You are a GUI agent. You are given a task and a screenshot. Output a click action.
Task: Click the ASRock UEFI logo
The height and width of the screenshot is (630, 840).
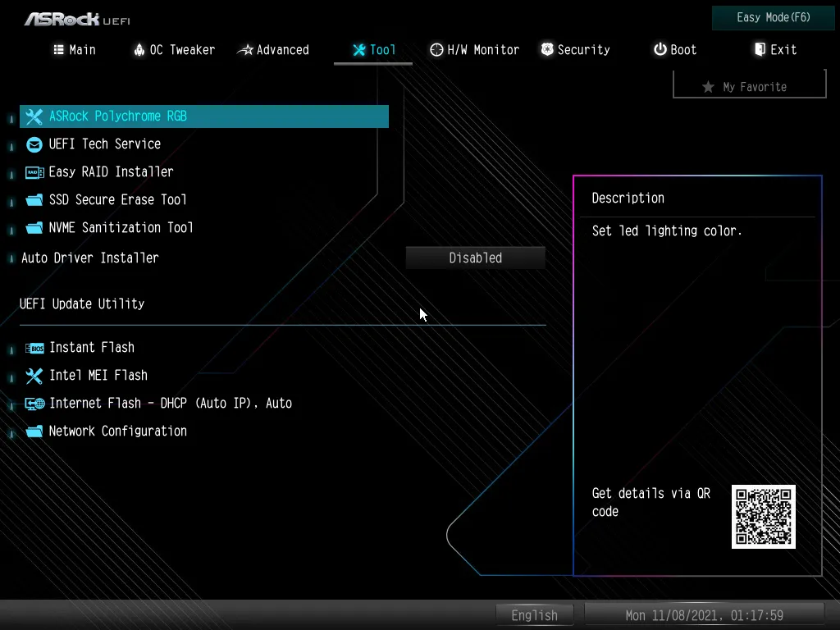pos(77,20)
